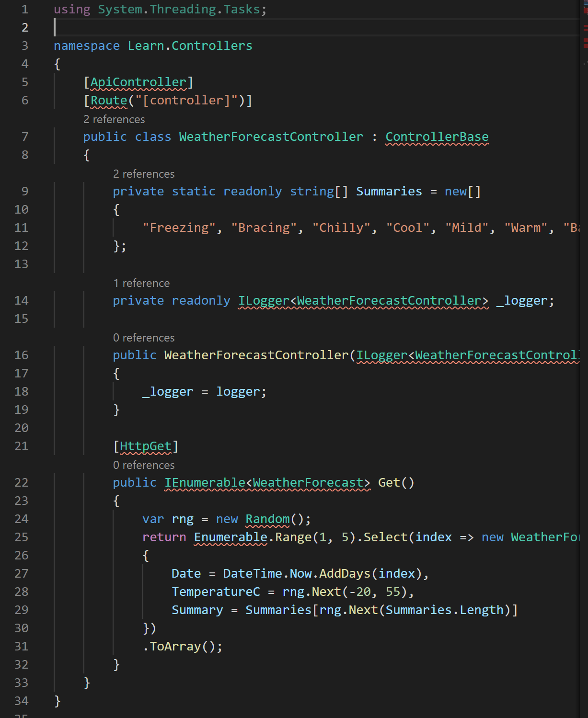Image resolution: width=588 pixels, height=718 pixels.
Task: Click Random on the var rng line
Action: click(268, 519)
